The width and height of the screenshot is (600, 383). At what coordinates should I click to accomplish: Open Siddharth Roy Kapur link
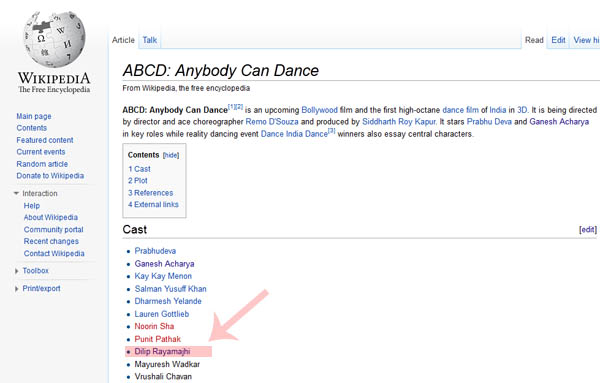[x=399, y=122]
